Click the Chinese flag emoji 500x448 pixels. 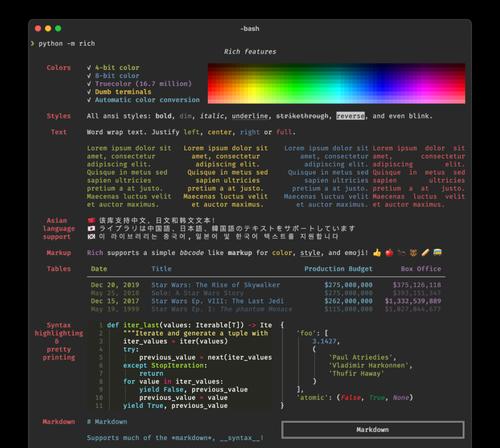point(91,221)
